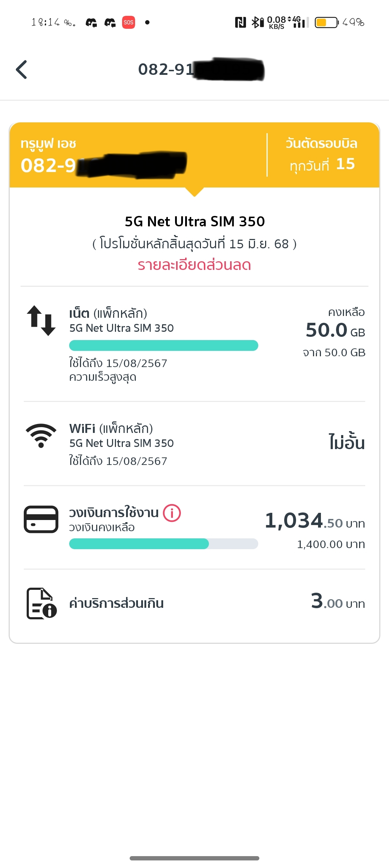Viewport: 389px width, 868px height.
Task: Tap the WiFi ไม่อั้น unlimited label
Action: click(346, 442)
